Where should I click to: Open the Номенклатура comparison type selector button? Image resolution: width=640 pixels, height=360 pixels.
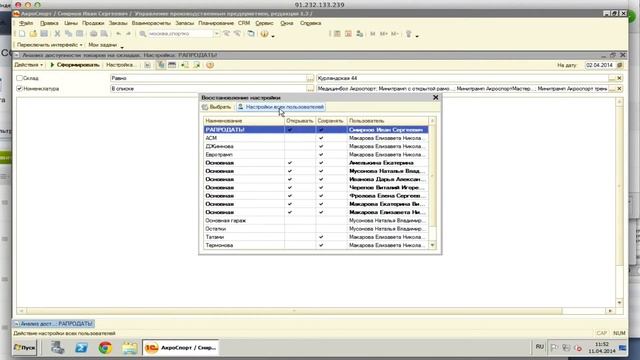(x=310, y=89)
